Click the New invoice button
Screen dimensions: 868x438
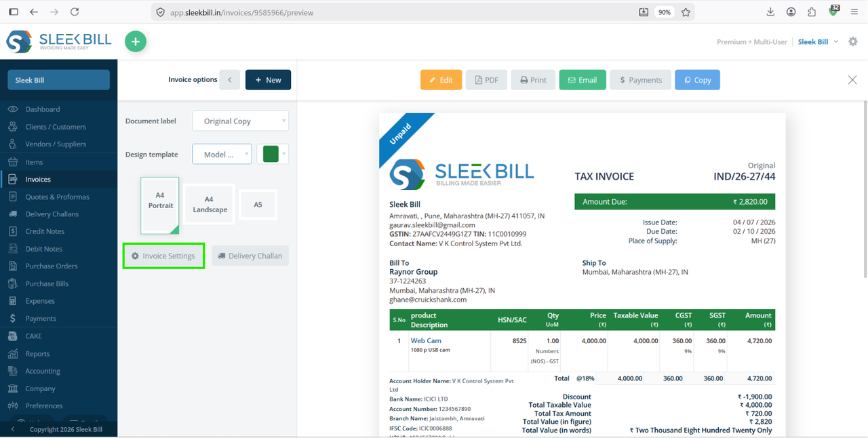[x=268, y=80]
